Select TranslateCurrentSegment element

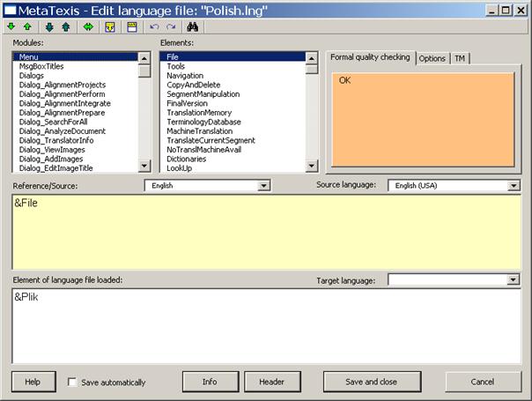click(233, 140)
